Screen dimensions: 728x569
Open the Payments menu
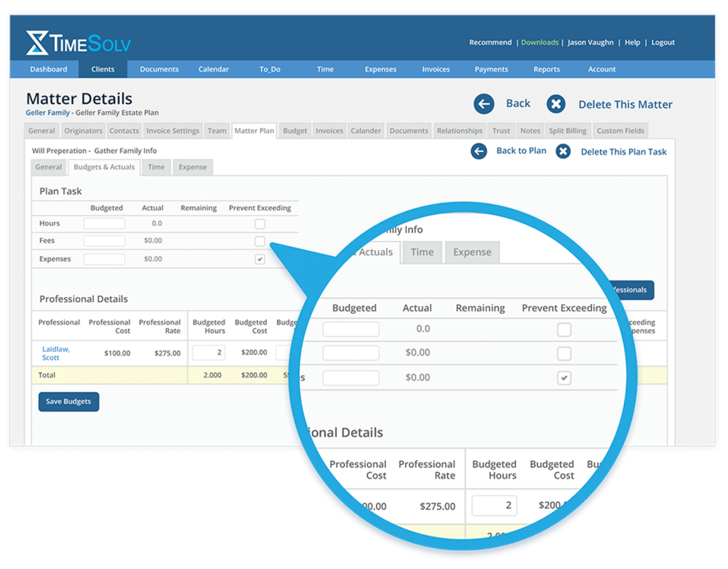[x=491, y=69]
